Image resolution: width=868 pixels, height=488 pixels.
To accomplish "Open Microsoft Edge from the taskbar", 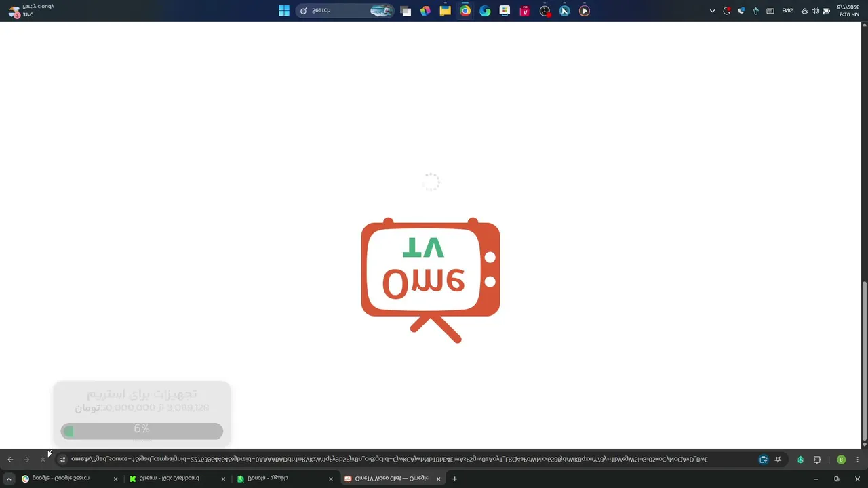I will [485, 11].
